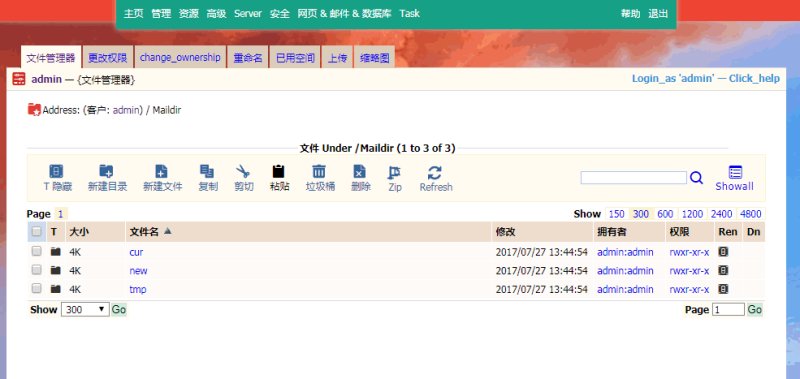
Task: Sort by 大小 column header
Action: tap(79, 232)
